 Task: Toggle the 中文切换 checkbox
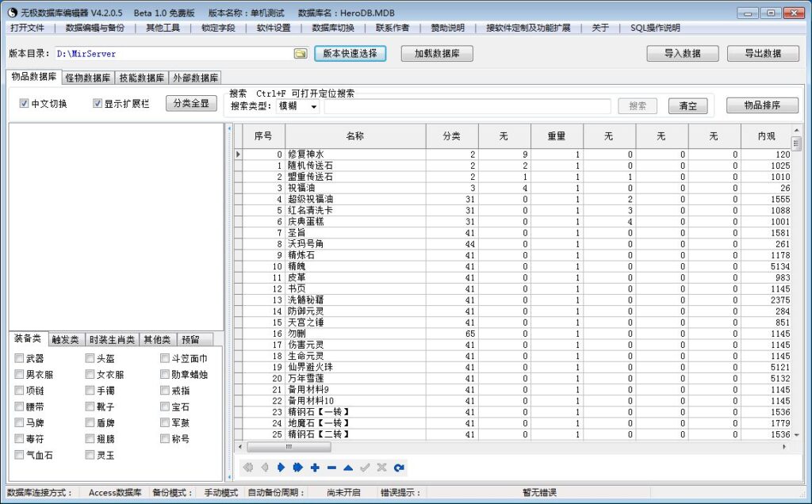click(25, 104)
